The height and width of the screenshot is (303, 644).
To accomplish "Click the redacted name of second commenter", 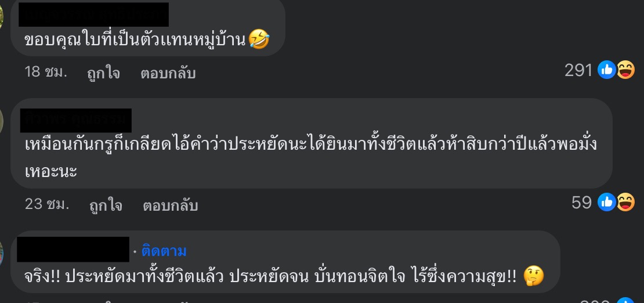I will point(76,121).
